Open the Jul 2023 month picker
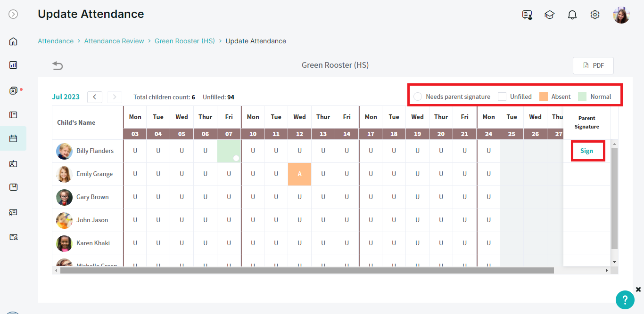Screen dimensions: 644x314 point(66,97)
